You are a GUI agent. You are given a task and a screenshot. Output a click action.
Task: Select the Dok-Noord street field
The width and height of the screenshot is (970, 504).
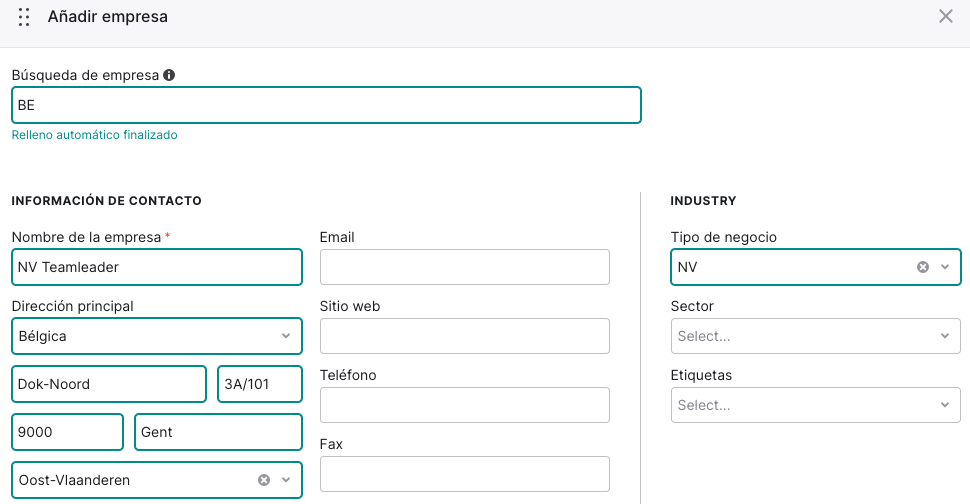(109, 384)
